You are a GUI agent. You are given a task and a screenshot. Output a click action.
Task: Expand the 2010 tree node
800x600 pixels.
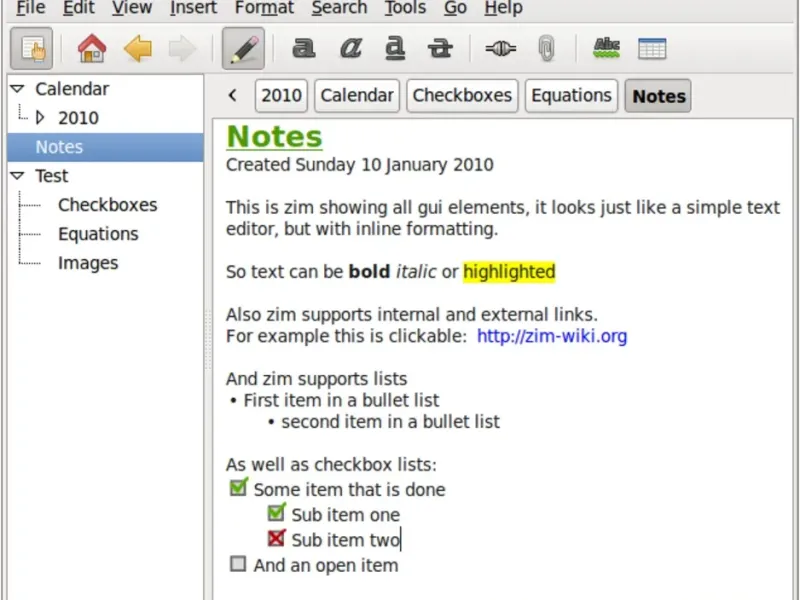coord(40,118)
